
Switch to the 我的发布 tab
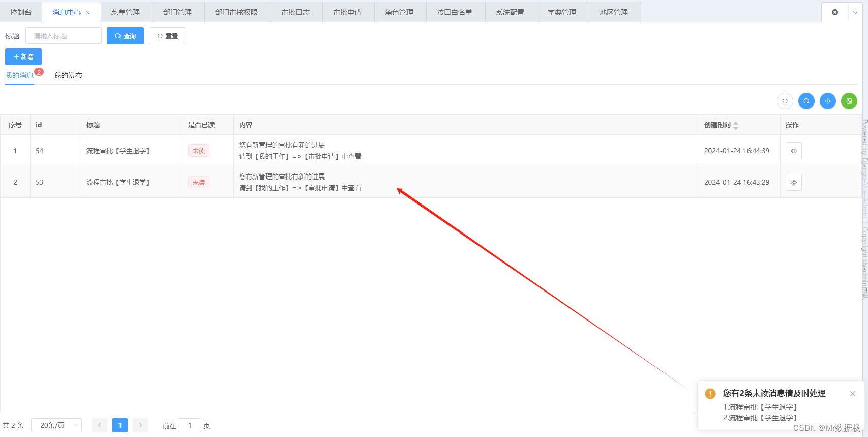pos(68,75)
